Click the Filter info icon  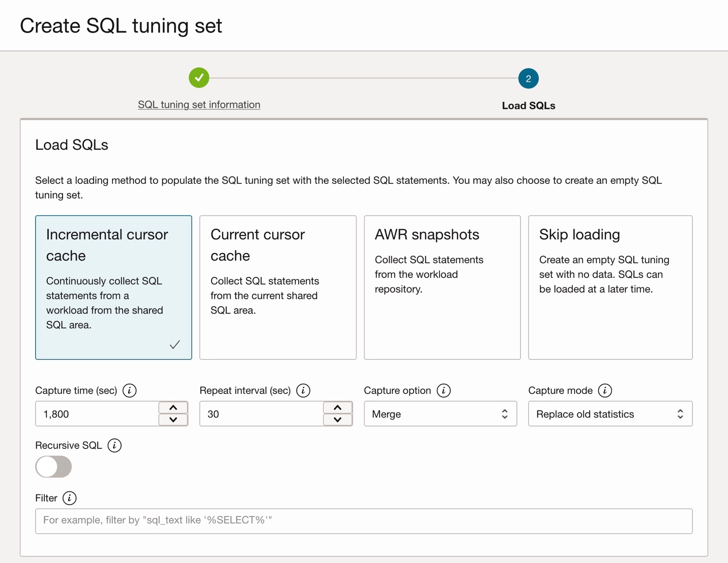(70, 498)
